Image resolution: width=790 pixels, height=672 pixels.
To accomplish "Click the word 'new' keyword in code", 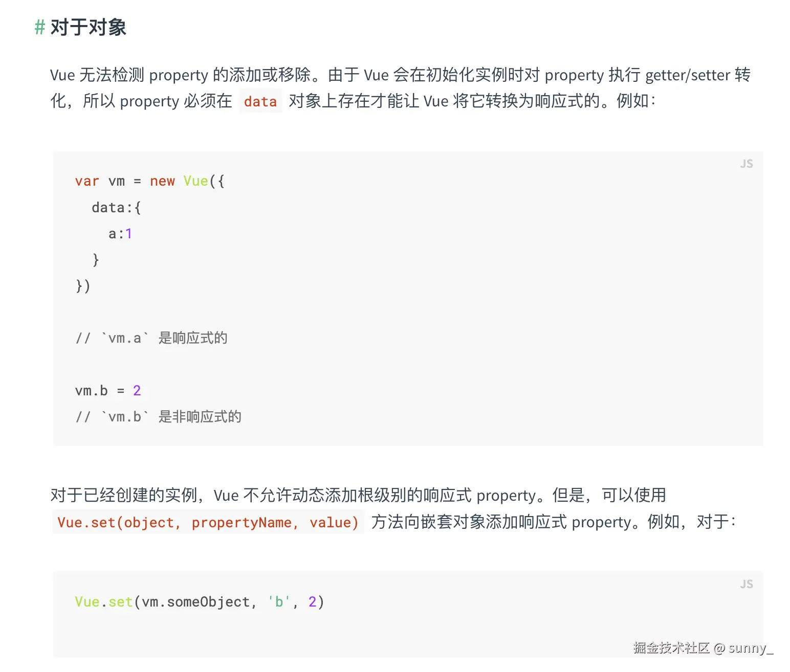I will 163,181.
